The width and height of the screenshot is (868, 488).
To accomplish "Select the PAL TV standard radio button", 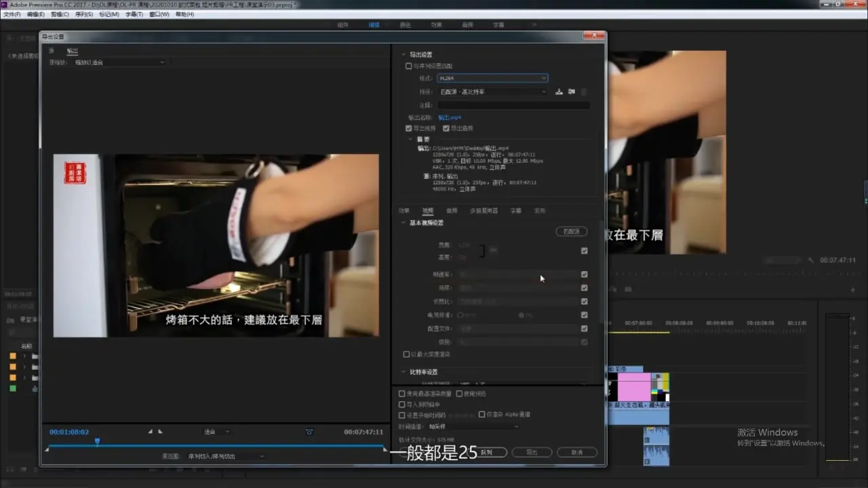I will pos(521,315).
